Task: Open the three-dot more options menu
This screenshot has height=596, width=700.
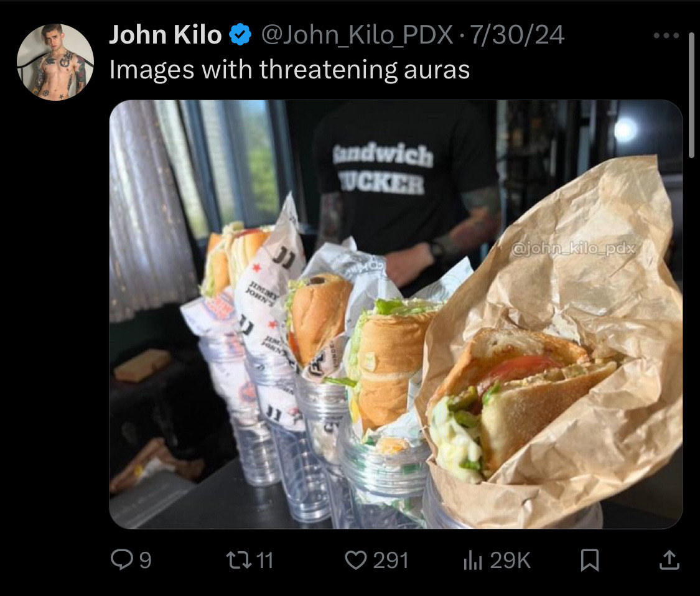Action: pyautogui.click(x=666, y=35)
